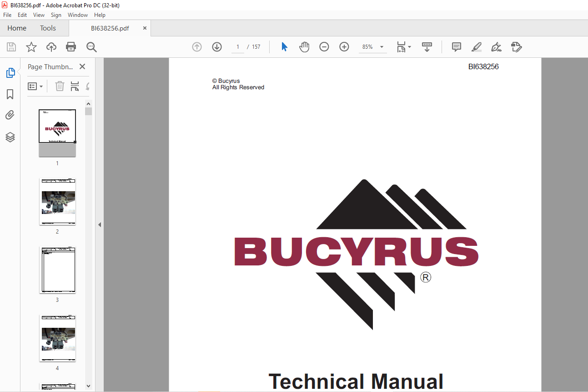Select page 2 thumbnail
This screenshot has width=588, height=392.
[57, 202]
